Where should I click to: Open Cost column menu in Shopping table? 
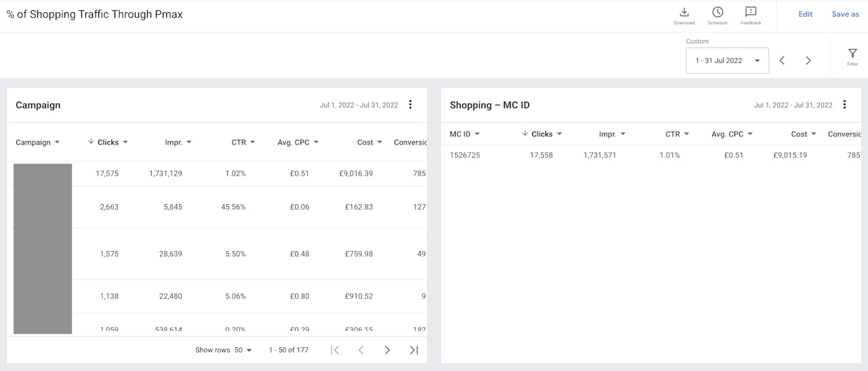(x=813, y=134)
